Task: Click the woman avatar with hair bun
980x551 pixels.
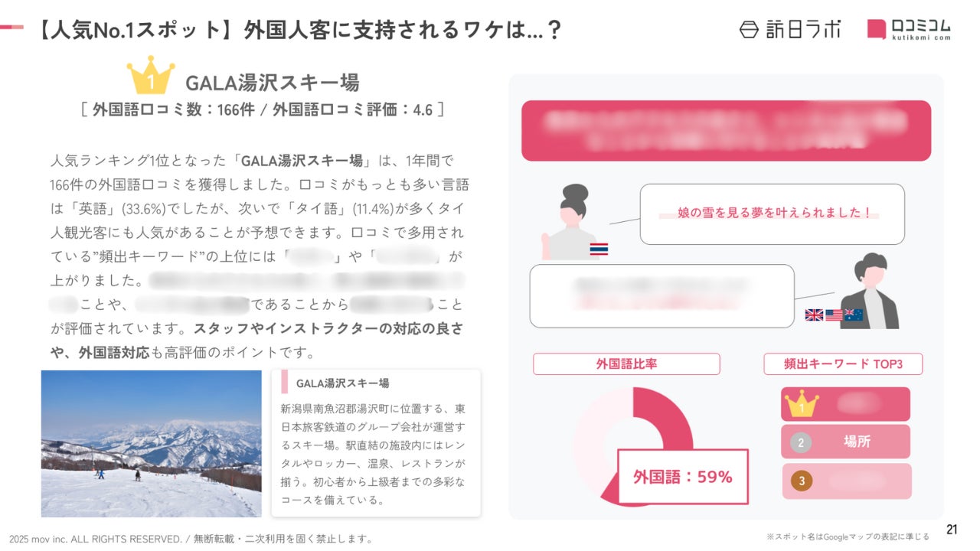Action: [570, 222]
